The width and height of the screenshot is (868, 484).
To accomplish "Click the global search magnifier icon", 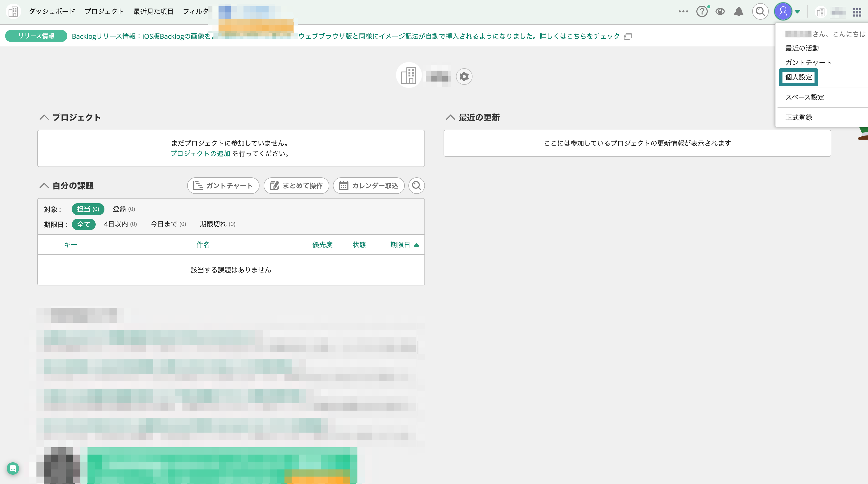I will tap(760, 12).
